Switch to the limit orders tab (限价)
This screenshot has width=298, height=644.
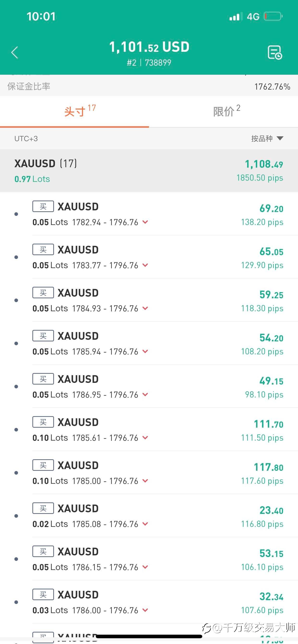click(x=226, y=111)
